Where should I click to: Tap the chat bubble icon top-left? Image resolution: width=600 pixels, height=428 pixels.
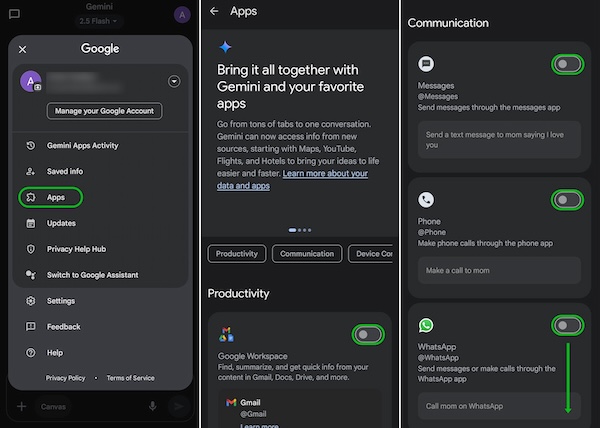(x=14, y=14)
